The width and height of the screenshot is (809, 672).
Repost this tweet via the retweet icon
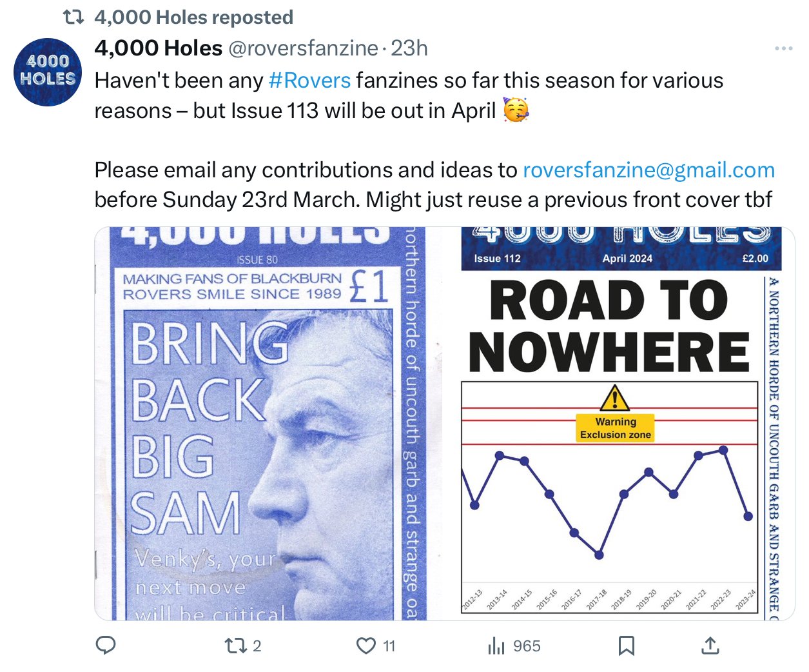(233, 646)
